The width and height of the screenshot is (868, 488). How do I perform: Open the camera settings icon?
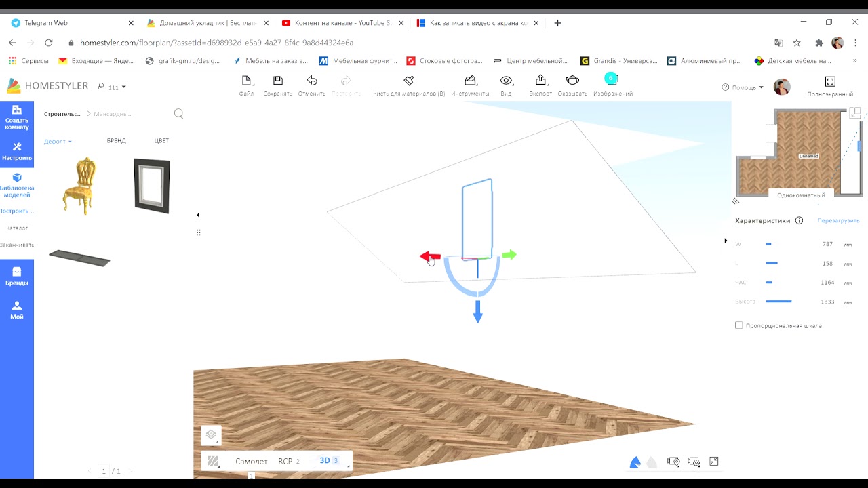pyautogui.click(x=694, y=462)
